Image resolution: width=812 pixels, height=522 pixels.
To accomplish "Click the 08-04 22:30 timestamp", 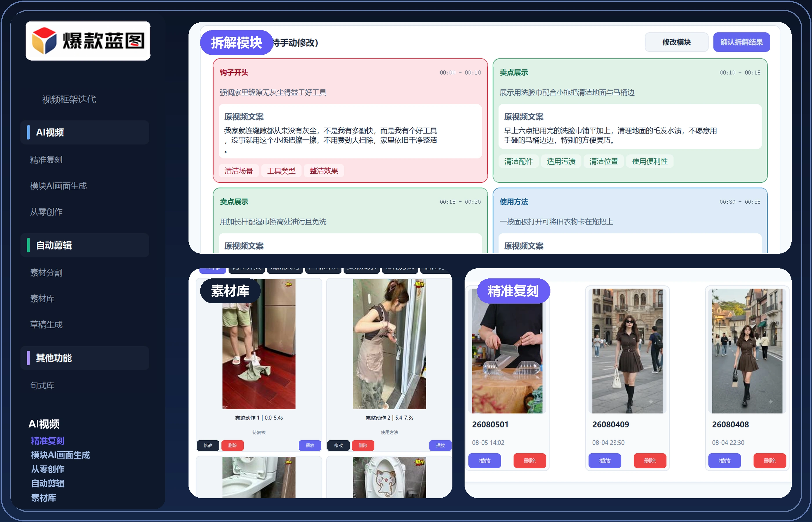I will coord(728,443).
